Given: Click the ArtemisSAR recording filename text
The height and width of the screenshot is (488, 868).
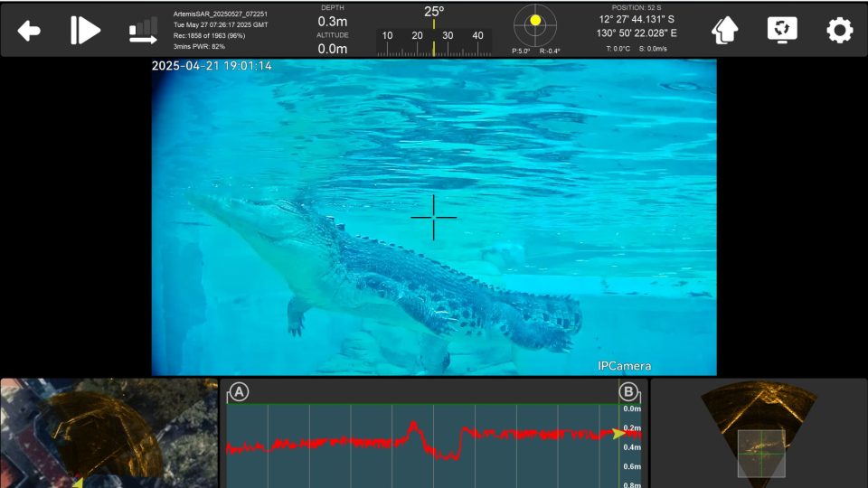Looking at the screenshot, I should coord(220,14).
